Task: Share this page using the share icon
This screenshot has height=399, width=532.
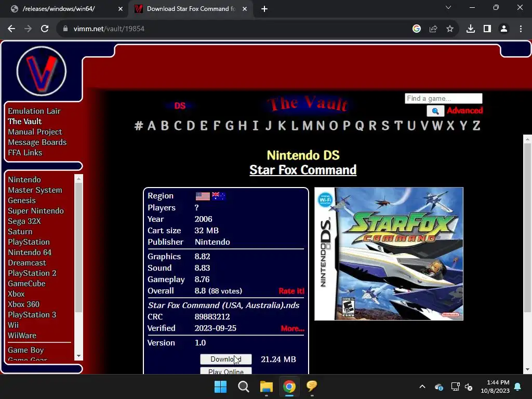Action: (433, 29)
